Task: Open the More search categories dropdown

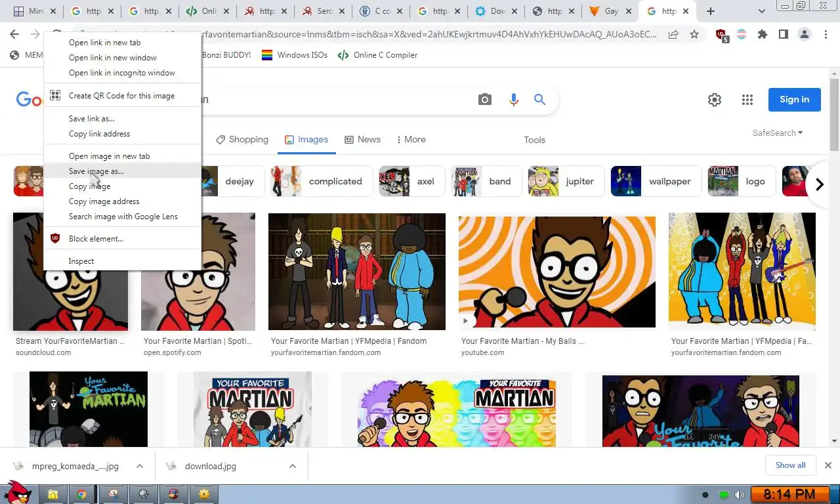Action: pos(411,139)
